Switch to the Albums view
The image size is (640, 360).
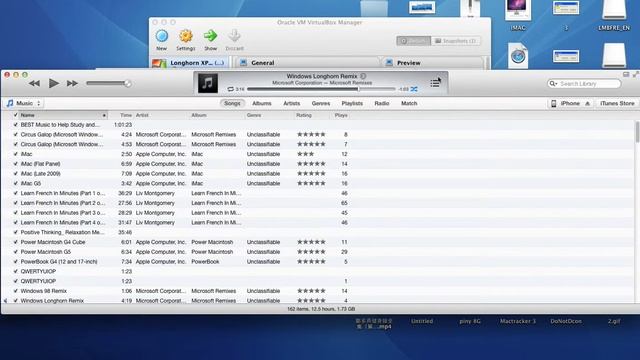(x=262, y=103)
